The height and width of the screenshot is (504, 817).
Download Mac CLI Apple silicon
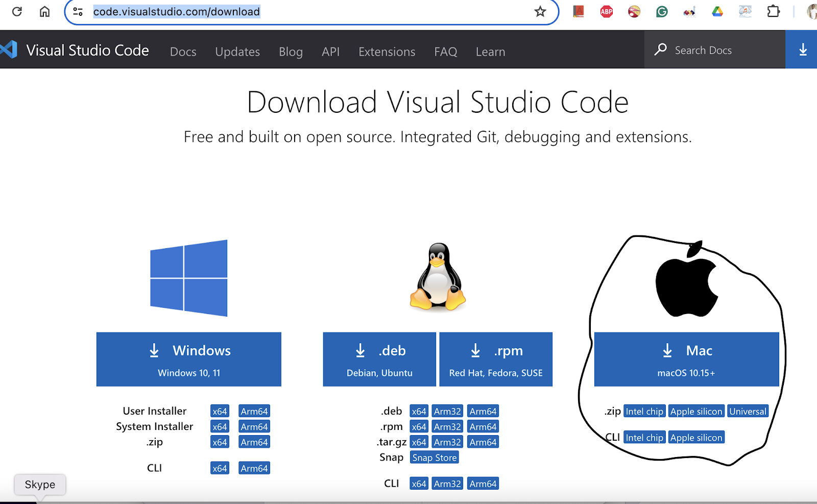tap(696, 438)
